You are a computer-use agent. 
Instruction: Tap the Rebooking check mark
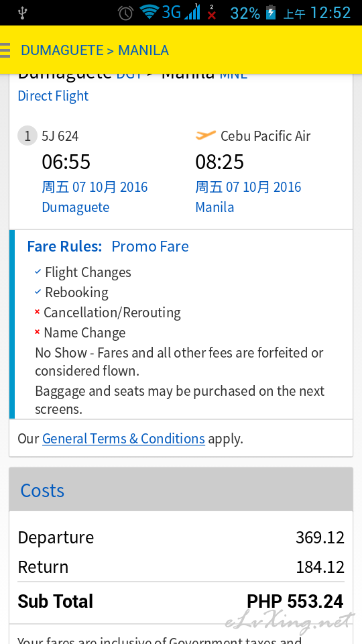38,292
